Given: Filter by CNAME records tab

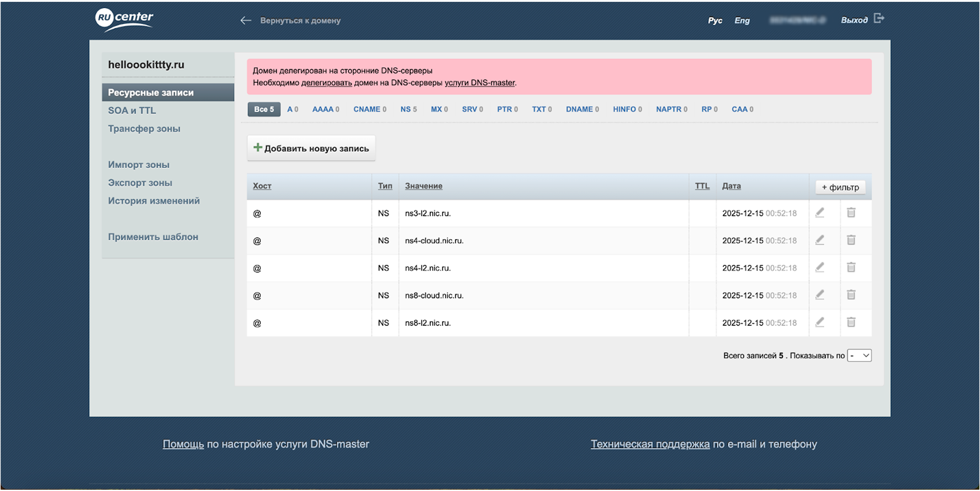Looking at the screenshot, I should [x=370, y=109].
